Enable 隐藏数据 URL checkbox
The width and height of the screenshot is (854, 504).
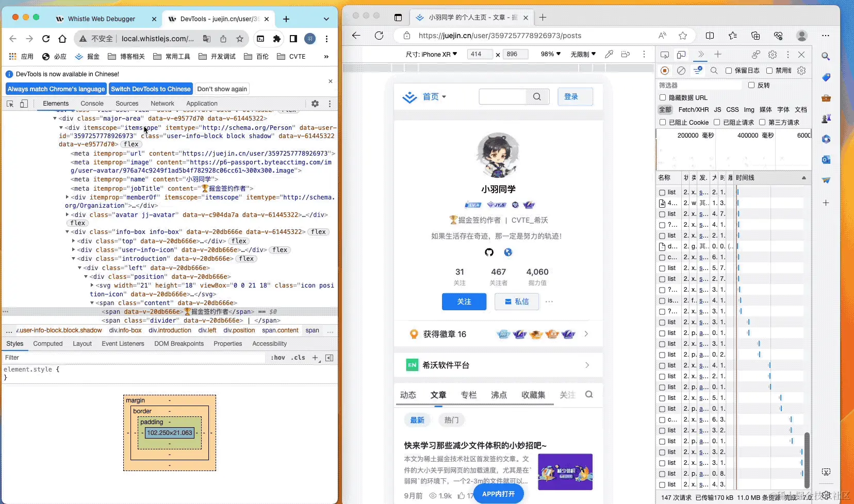[663, 97]
